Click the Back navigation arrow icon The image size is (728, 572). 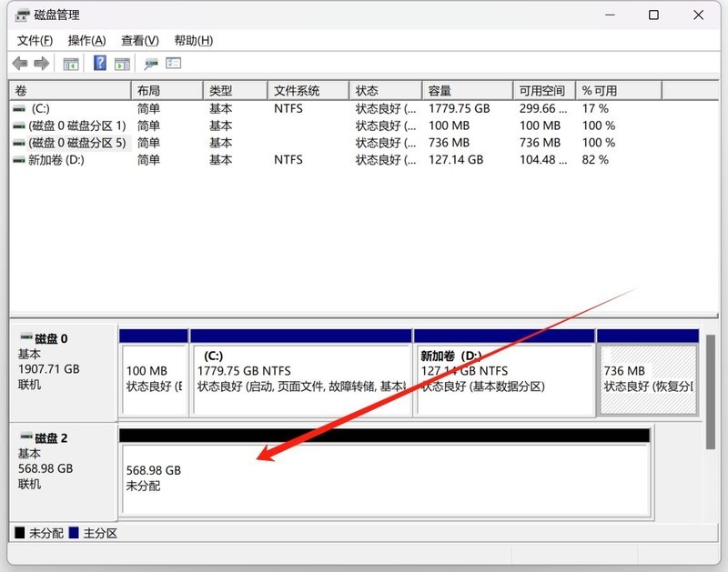19,63
